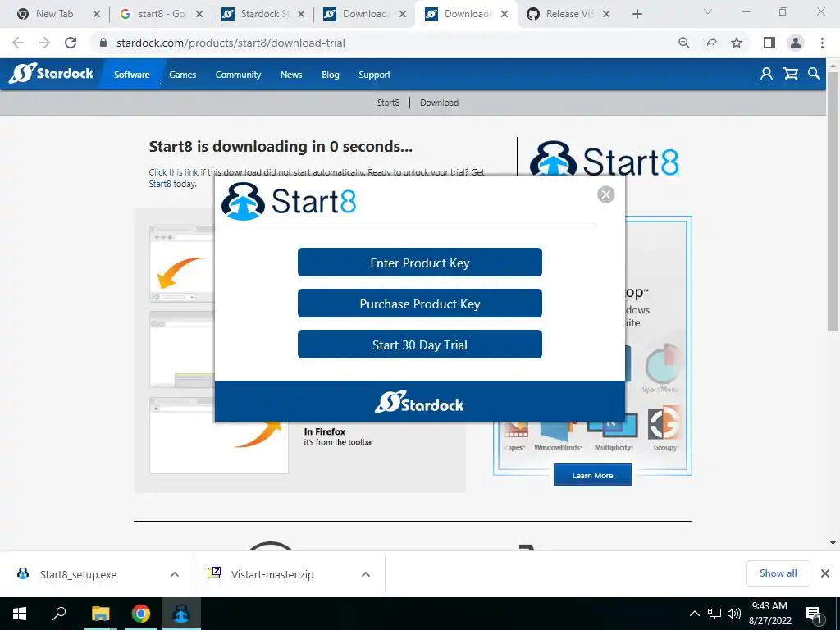
Task: Open the user account icon
Action: 767,74
